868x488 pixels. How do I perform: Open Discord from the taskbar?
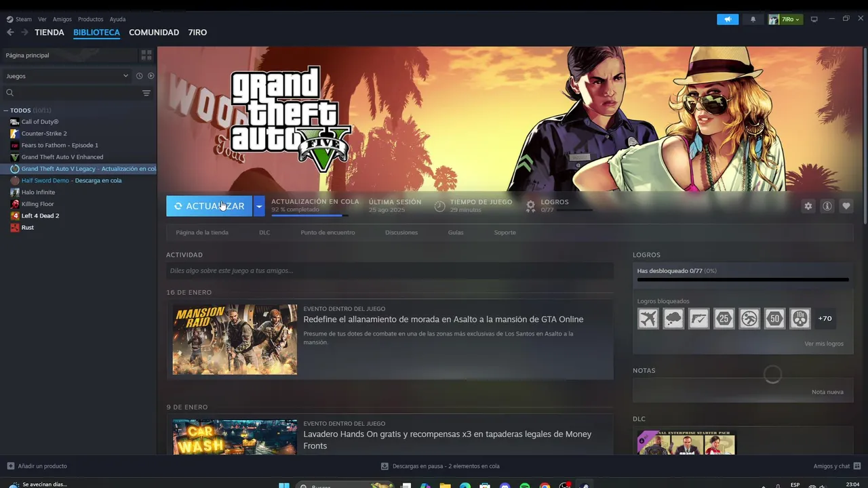[505, 486]
